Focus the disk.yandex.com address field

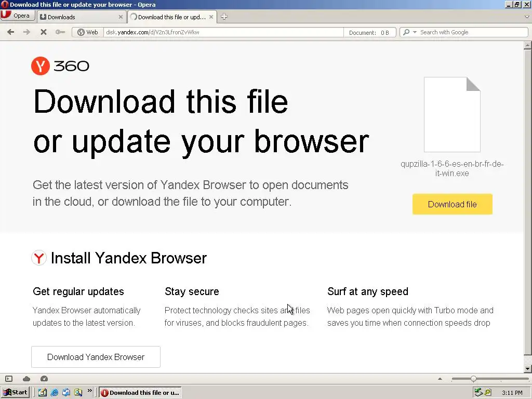223,32
